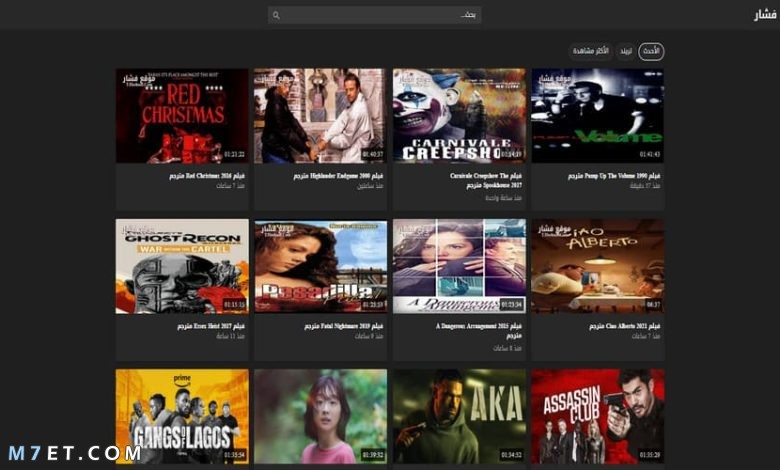The width and height of the screenshot is (780, 470).
Task: Switch to the ترند tab
Action: coord(625,51)
